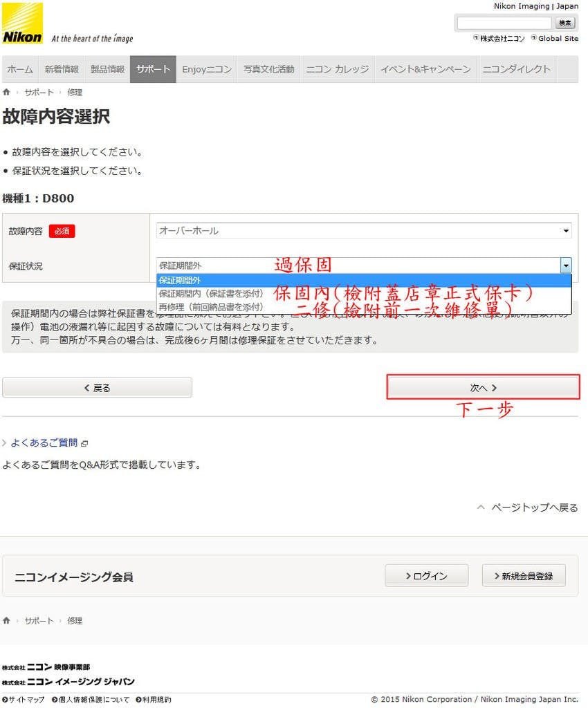
Task: Click サポート in the top breadcrumb
Action: 39,93
